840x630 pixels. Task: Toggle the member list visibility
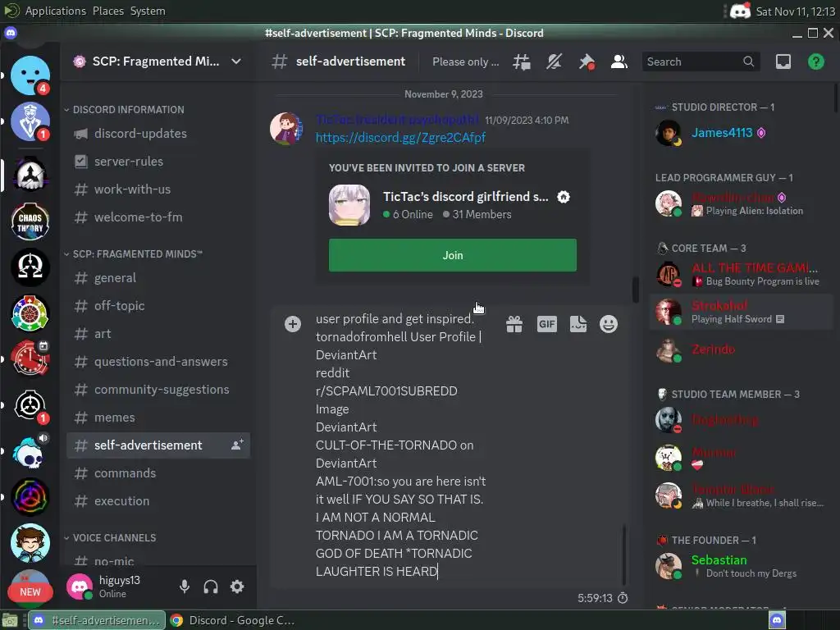pos(619,62)
